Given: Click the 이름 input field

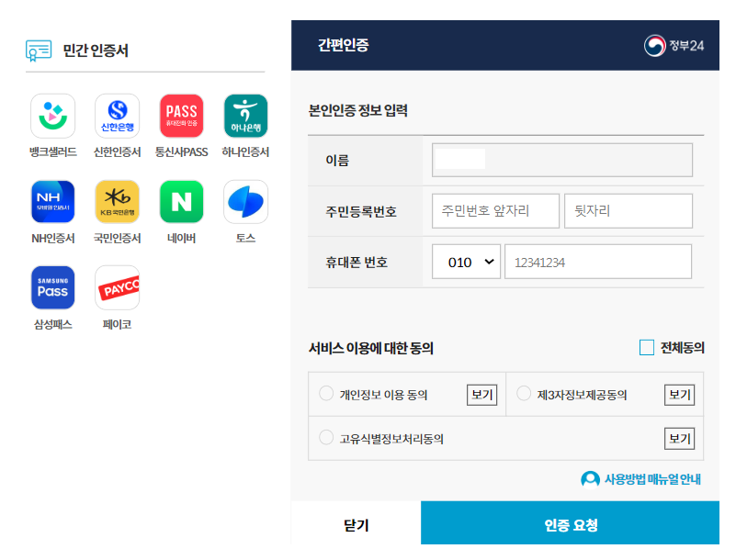Looking at the screenshot, I should click(562, 160).
